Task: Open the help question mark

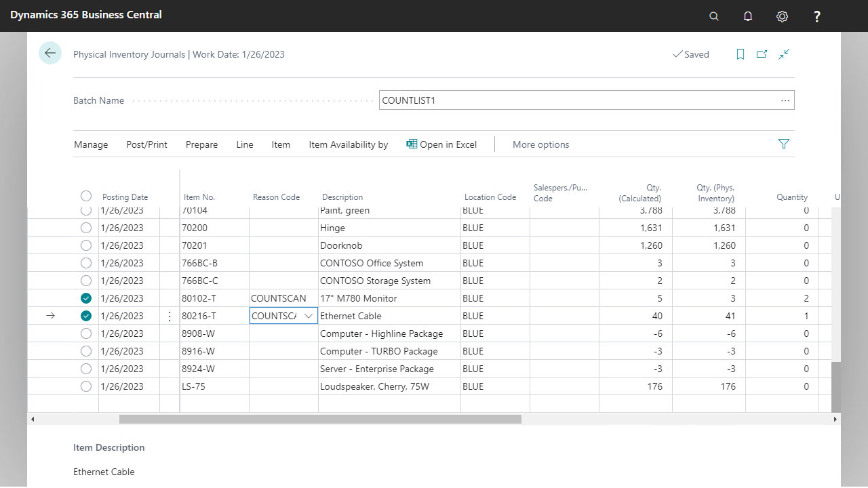Action: [817, 16]
